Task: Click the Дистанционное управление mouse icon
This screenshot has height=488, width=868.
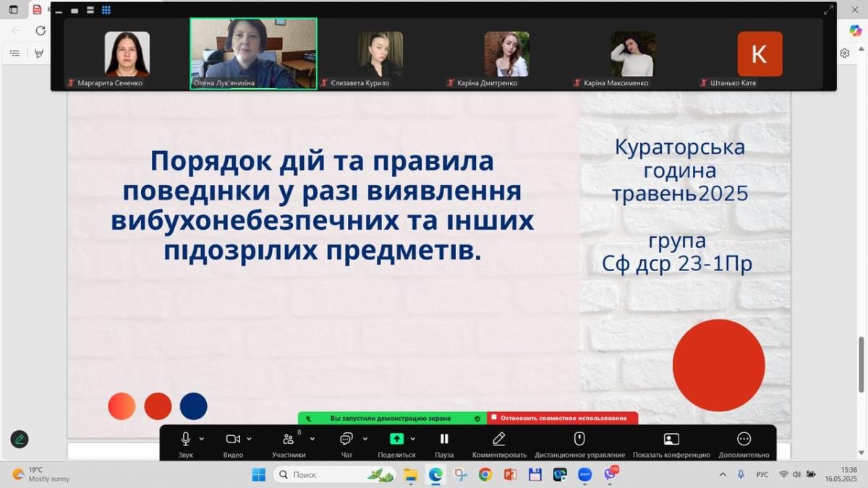Action: point(579,439)
